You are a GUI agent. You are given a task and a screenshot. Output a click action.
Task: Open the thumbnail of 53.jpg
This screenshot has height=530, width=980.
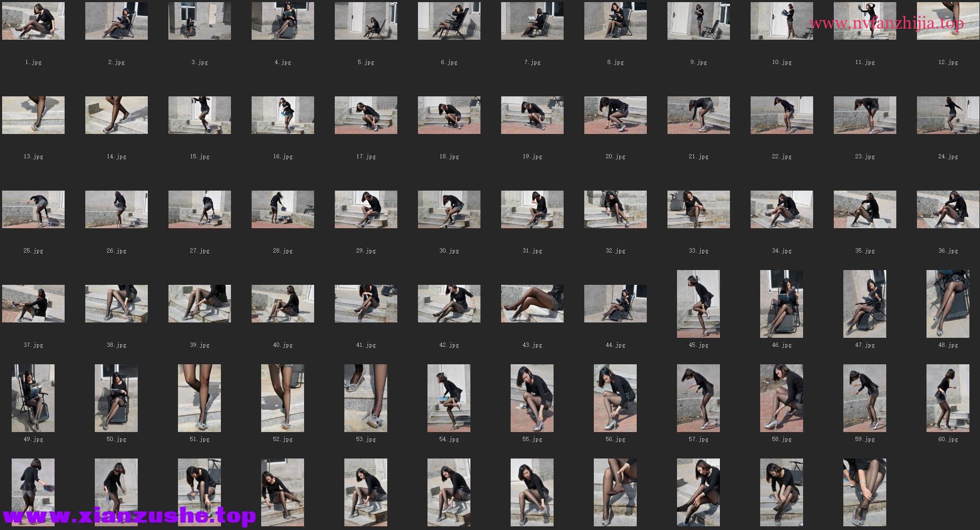pyautogui.click(x=366, y=398)
